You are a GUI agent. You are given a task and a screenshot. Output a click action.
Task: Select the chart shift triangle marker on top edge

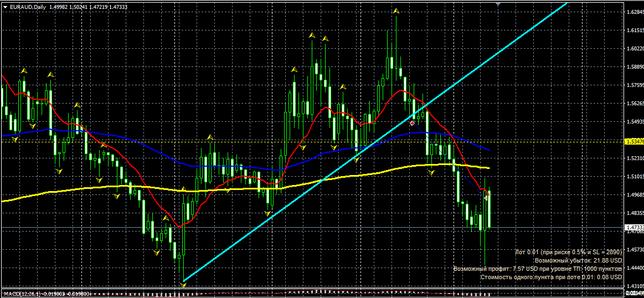(x=498, y=4)
